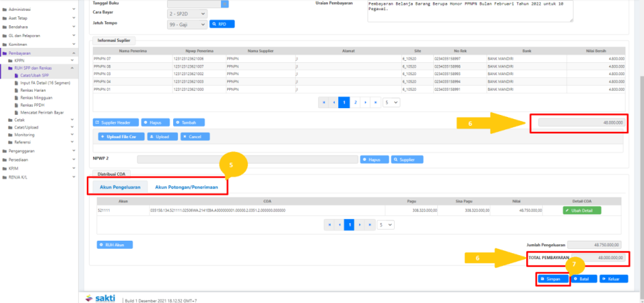Switch to Akun Potongan/Penerimaan tab

(186, 187)
